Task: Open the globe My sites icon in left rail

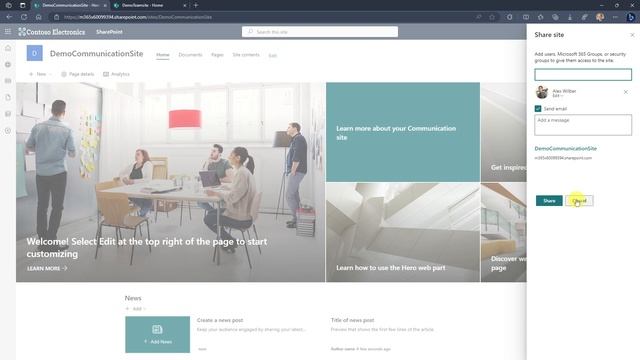Action: coord(8,64)
